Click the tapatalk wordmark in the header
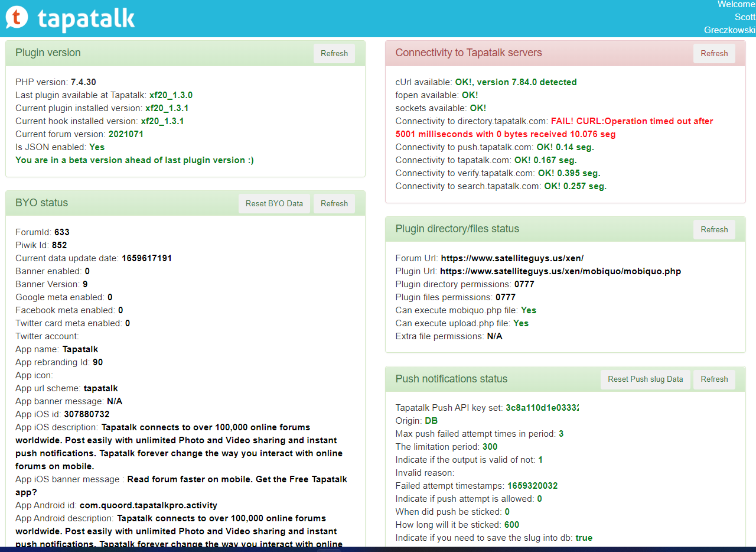The height and width of the screenshot is (552, 756). tap(86, 19)
